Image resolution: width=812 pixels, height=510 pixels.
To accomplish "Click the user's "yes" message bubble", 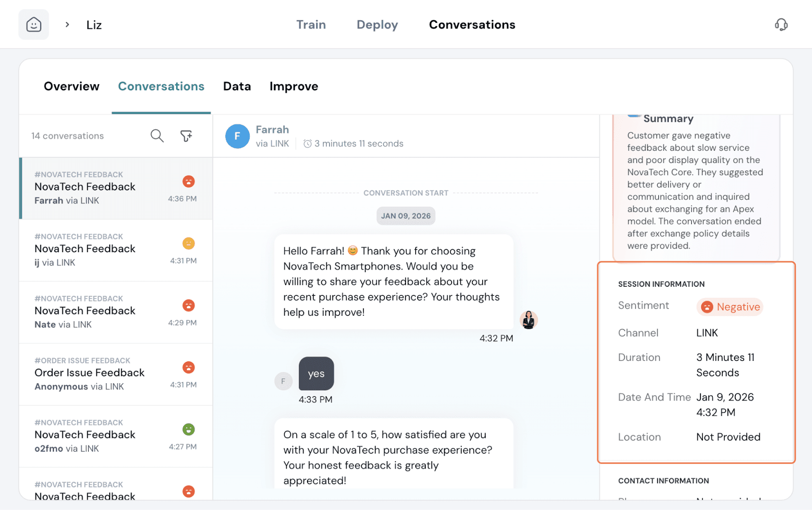I will pos(316,373).
